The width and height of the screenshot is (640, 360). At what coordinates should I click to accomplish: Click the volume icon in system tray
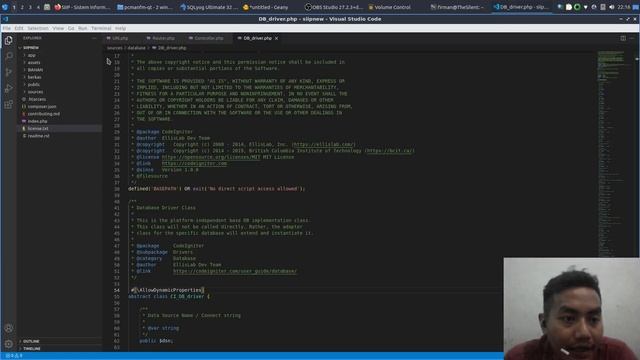point(611,7)
